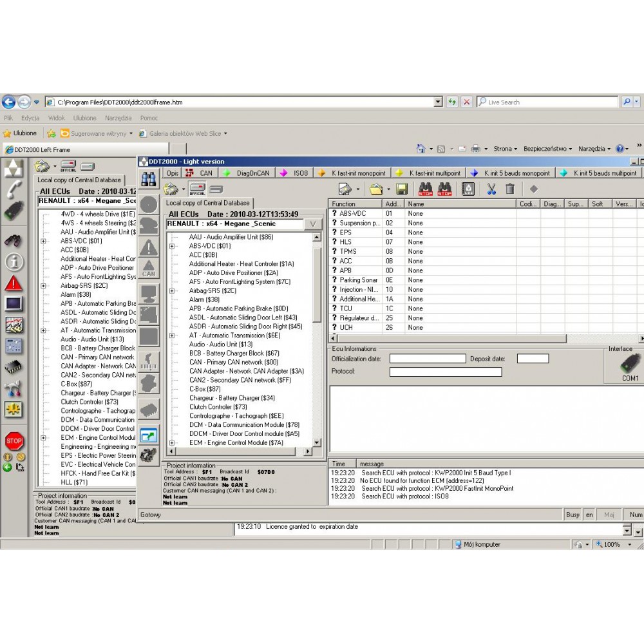Screen dimensions: 644x644
Task: Open the browser address bar dropdown
Action: click(438, 102)
